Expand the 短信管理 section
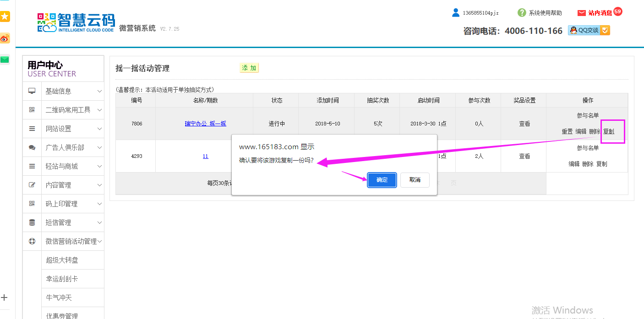 click(63, 222)
